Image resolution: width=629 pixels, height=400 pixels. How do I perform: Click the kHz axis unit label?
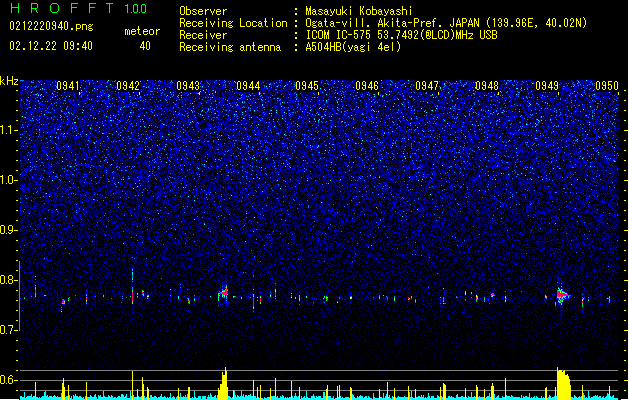pos(9,81)
